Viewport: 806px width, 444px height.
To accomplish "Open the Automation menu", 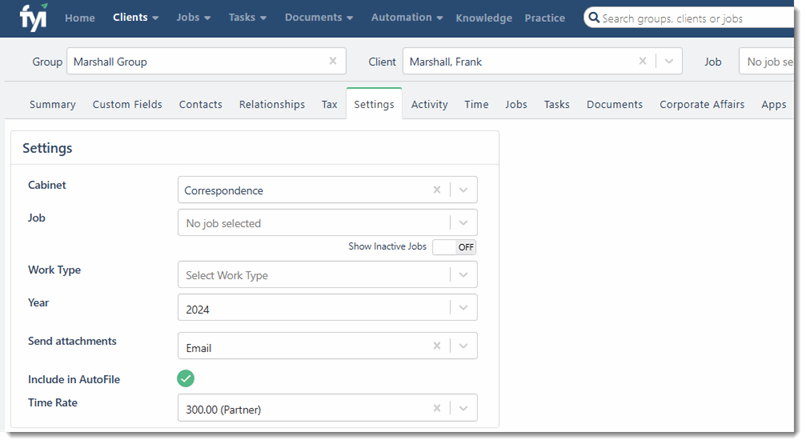I will (407, 17).
